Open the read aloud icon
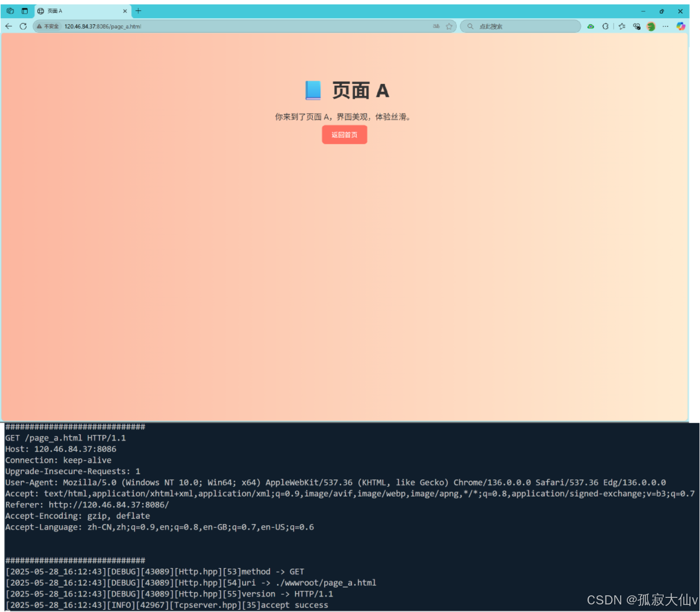The image size is (700, 612). click(x=436, y=26)
